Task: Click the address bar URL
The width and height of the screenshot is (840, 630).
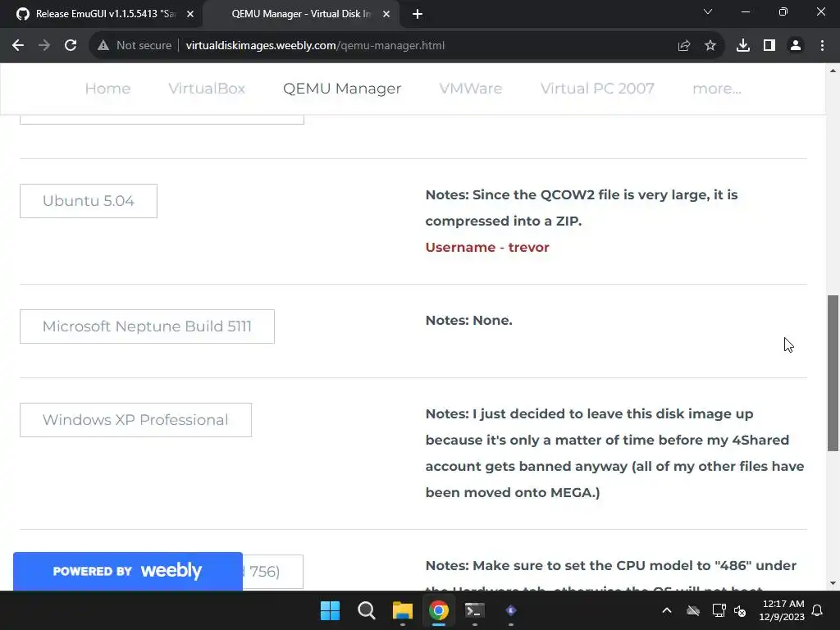Action: click(x=315, y=46)
